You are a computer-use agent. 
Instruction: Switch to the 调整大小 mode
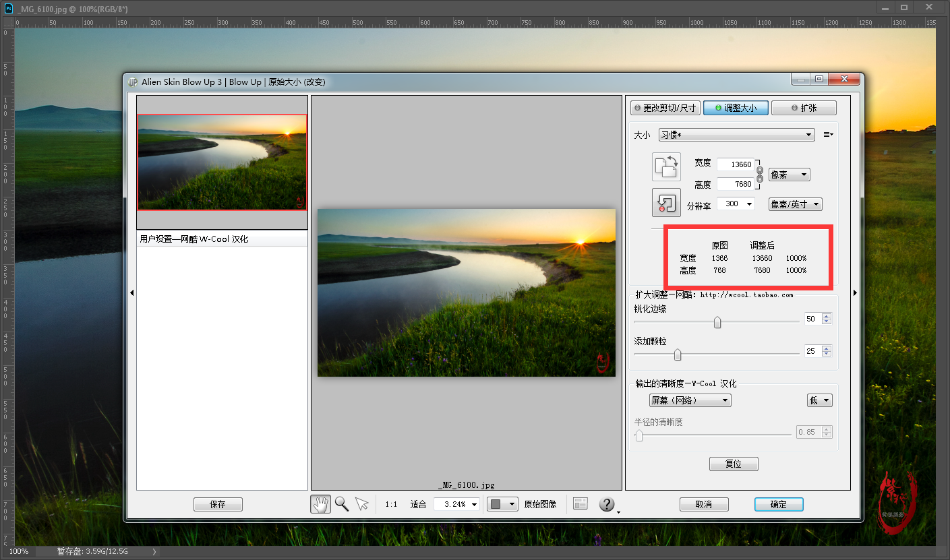[736, 108]
